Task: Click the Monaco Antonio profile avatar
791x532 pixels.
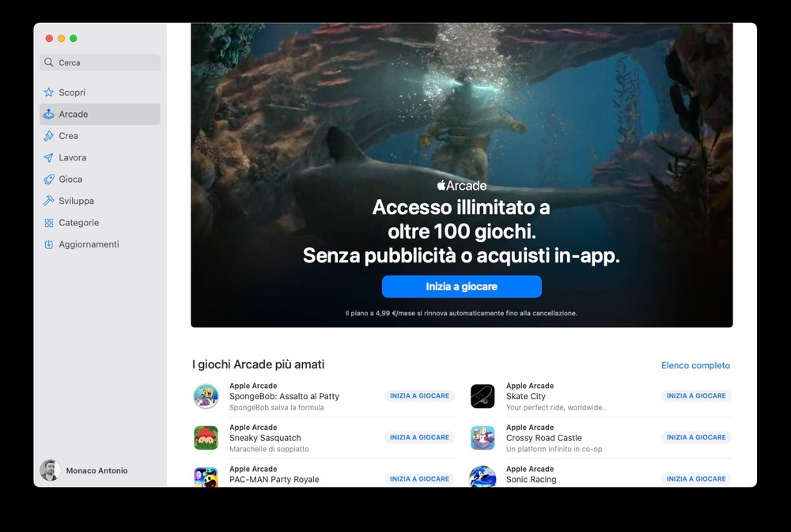Action: point(50,470)
